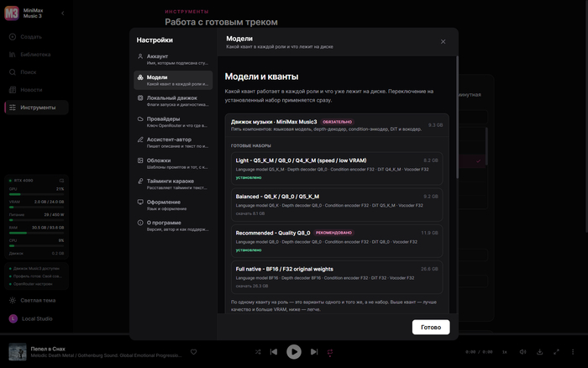
Task: Click the sun icon for light theme
Action: pos(13,300)
